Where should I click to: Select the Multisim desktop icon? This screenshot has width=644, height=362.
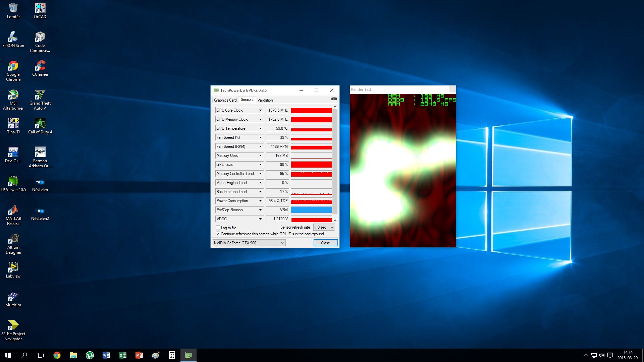(13, 299)
